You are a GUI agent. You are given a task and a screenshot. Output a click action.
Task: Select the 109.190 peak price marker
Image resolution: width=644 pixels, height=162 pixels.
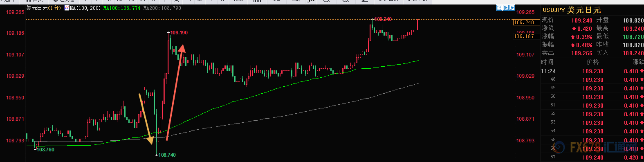(178, 32)
